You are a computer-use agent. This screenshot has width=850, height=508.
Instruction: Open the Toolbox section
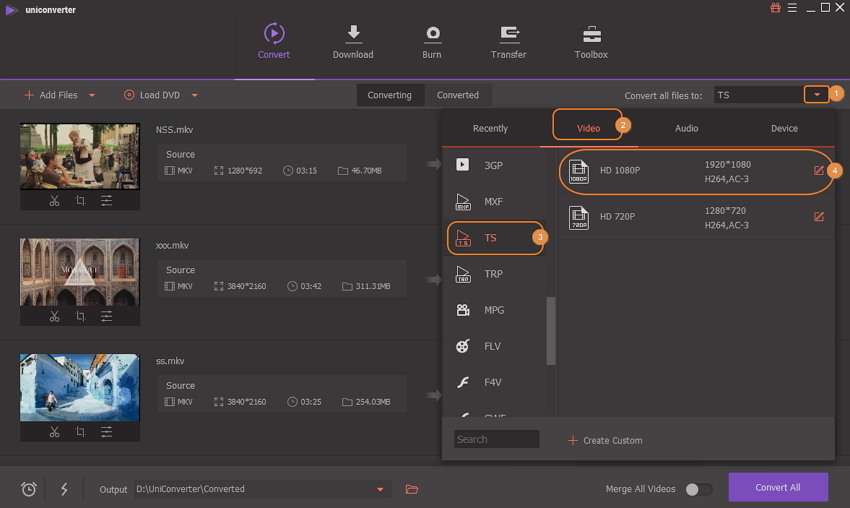[591, 41]
